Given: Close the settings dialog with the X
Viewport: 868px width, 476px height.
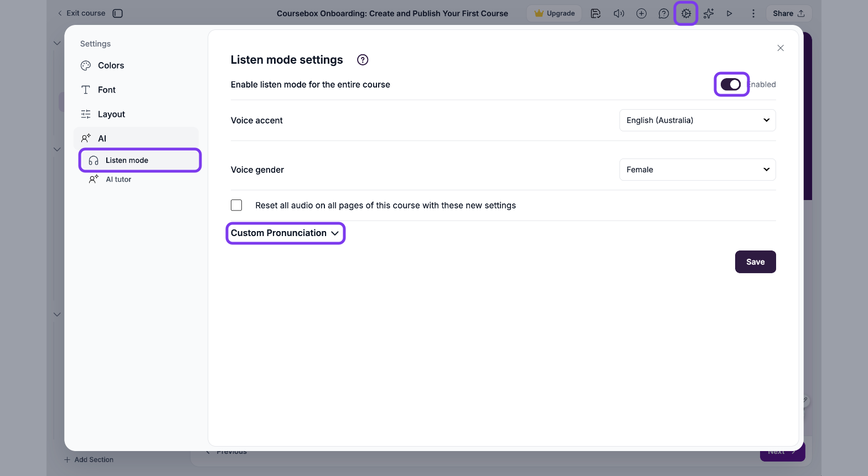Looking at the screenshot, I should 781,48.
